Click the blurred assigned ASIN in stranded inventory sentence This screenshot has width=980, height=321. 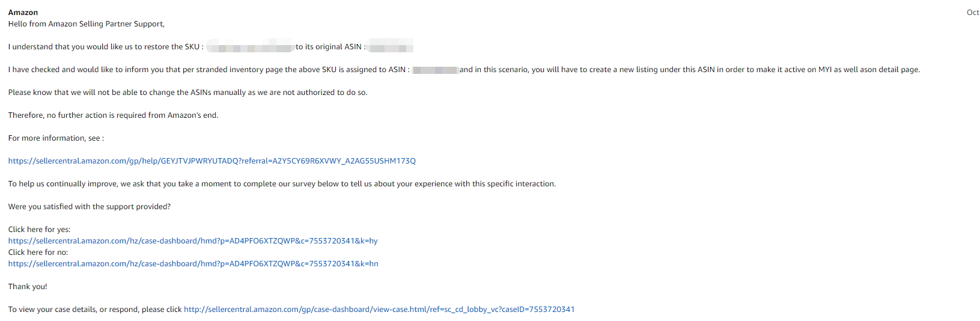436,70
